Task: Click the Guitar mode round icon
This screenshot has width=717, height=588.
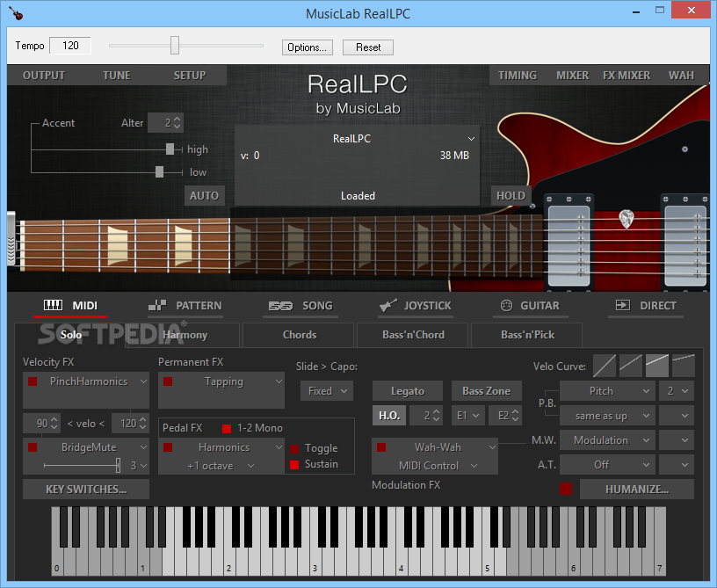Action: point(506,306)
